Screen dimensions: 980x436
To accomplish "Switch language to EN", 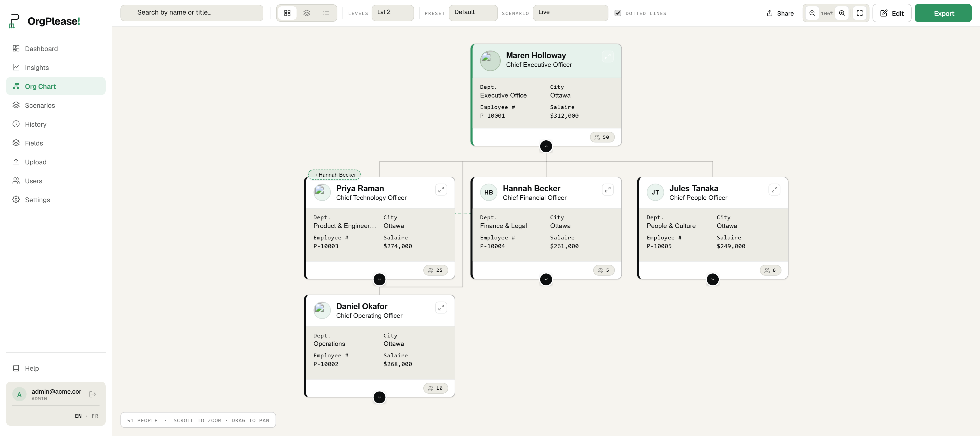I will 78,416.
